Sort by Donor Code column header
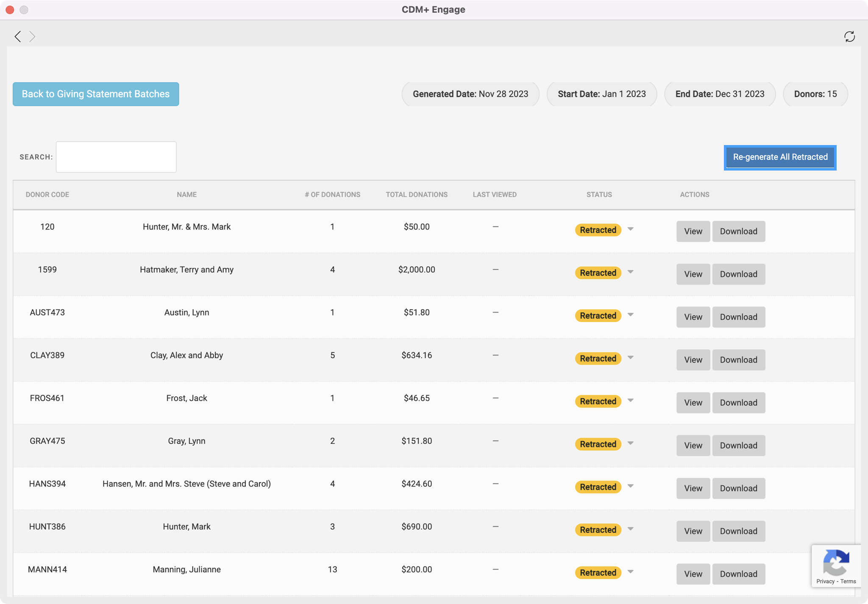 click(x=47, y=195)
